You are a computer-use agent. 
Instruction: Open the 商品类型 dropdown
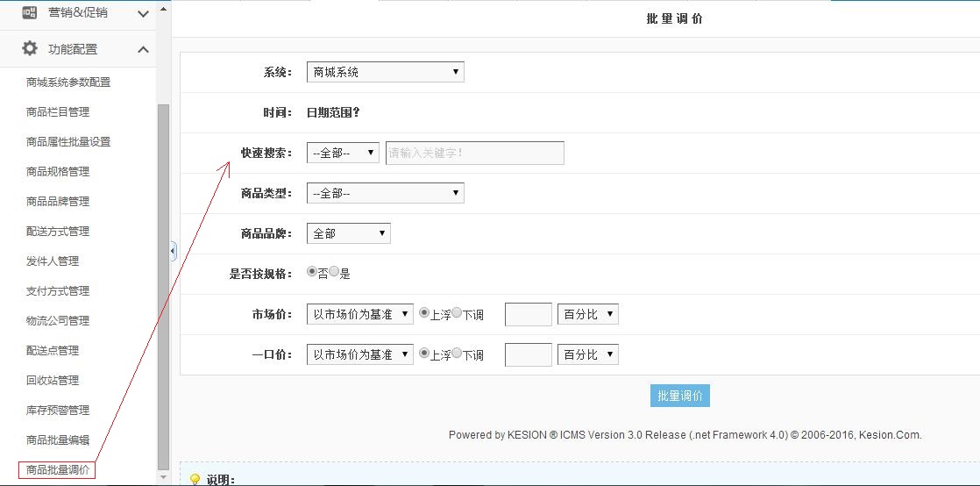click(385, 193)
